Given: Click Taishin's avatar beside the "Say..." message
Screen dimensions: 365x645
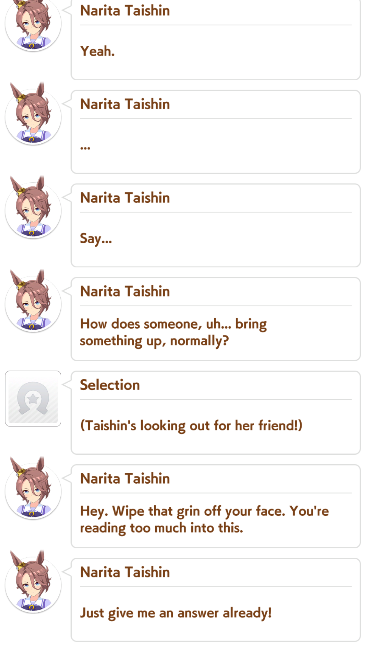Looking at the screenshot, I should point(33,210).
